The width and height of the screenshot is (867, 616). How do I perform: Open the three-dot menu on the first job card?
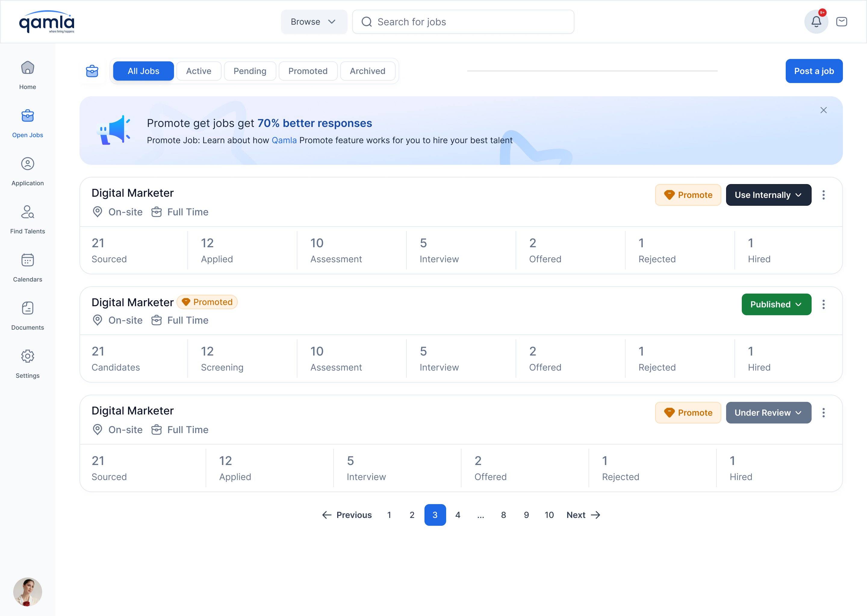point(824,195)
